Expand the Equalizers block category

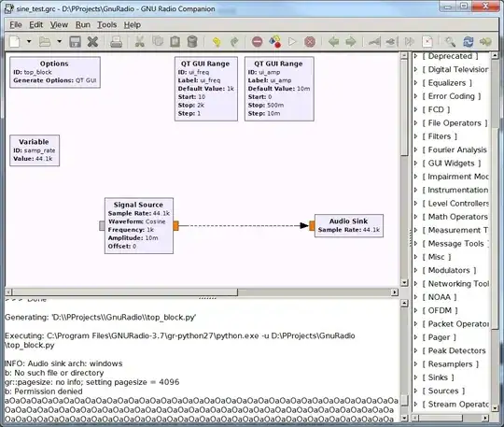[415, 83]
